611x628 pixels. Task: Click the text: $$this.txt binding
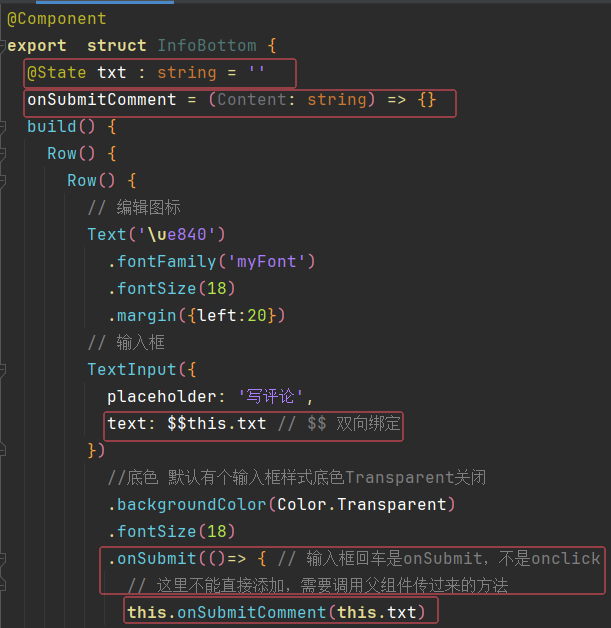pyautogui.click(x=187, y=424)
